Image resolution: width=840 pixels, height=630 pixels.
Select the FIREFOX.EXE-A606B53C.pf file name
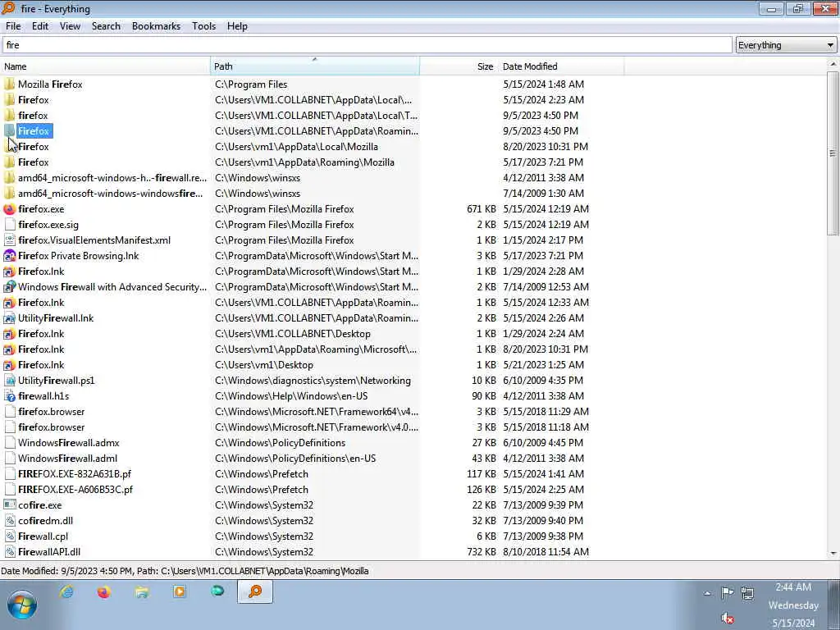pos(75,490)
